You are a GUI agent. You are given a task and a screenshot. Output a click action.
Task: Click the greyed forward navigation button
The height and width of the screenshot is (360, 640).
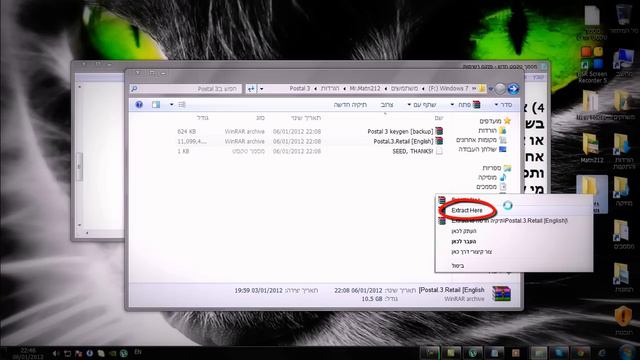point(500,89)
